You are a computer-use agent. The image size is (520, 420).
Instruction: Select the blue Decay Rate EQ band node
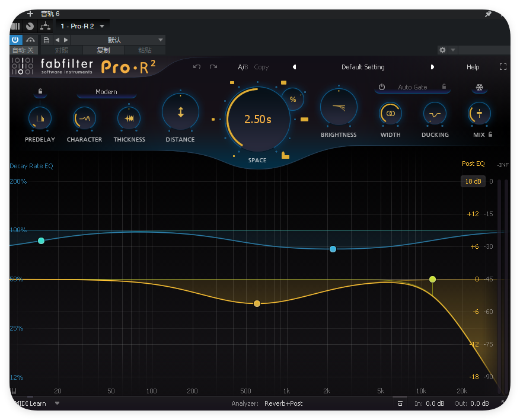333,249
